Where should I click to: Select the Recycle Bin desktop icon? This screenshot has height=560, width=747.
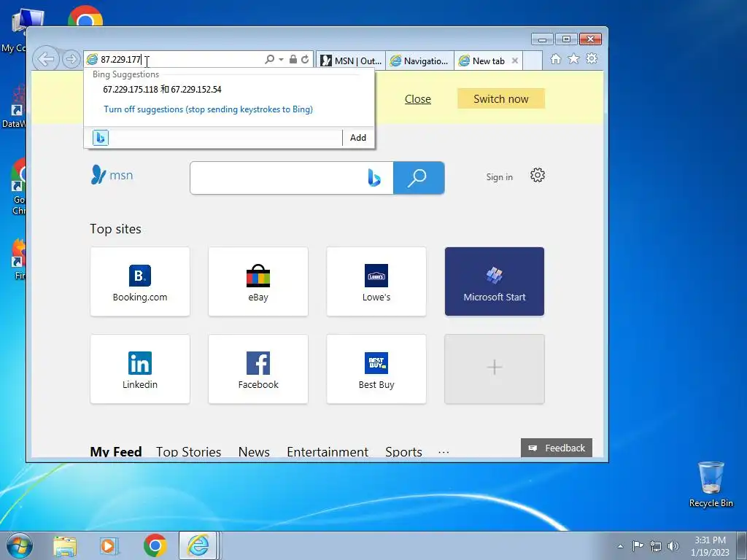coord(711,484)
